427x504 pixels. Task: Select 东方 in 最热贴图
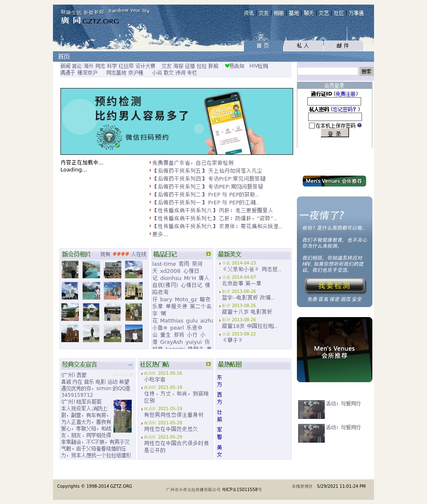tap(219, 381)
